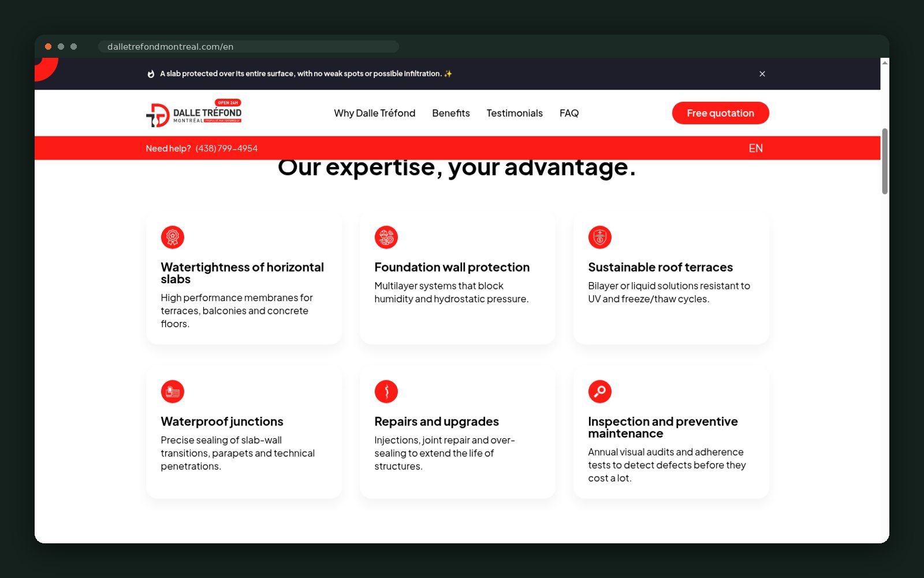Click the Free quotation button
This screenshot has width=924, height=578.
click(x=721, y=113)
